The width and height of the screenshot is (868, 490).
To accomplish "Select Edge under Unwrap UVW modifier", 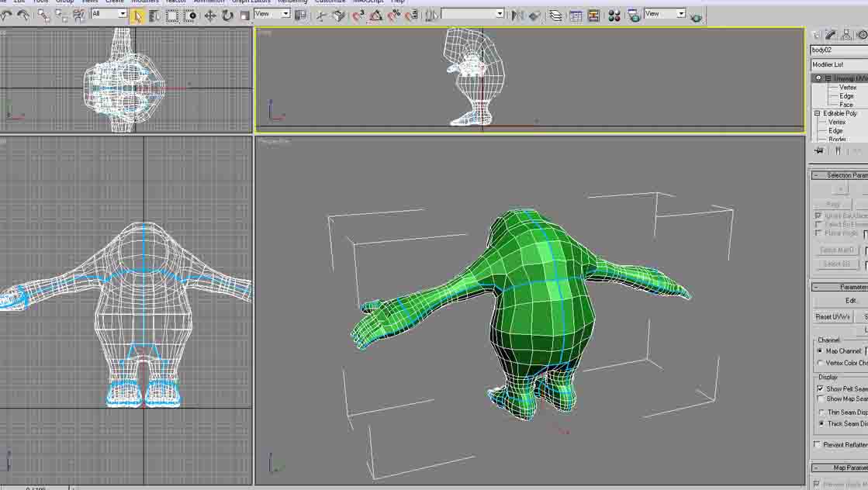I will pos(846,96).
